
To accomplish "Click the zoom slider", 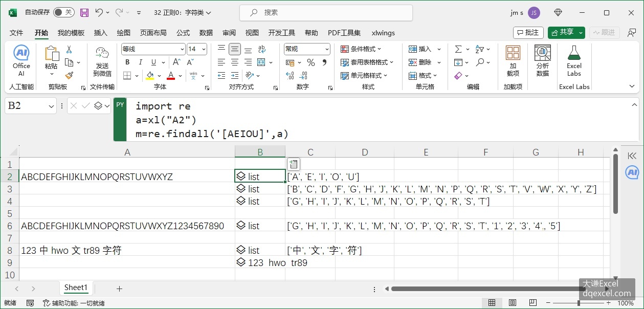I will 578,303.
